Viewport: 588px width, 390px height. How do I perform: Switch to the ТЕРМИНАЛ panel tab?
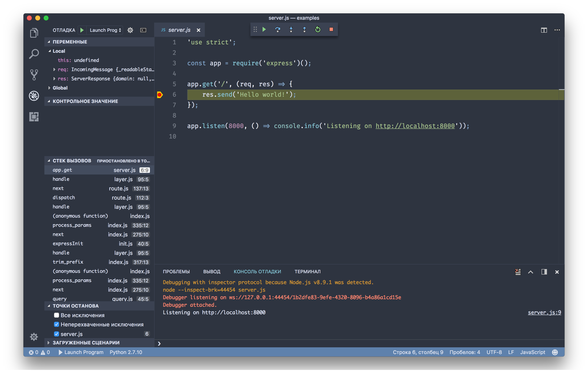coord(307,272)
